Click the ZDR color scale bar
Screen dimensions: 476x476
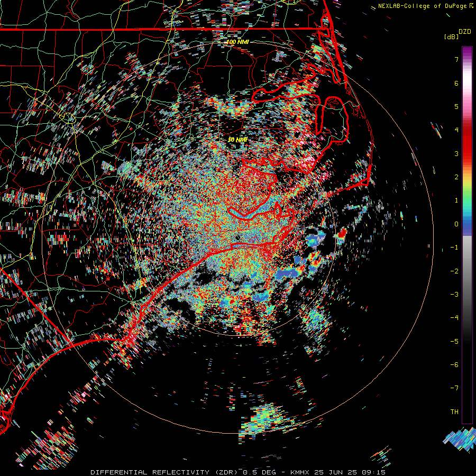(x=467, y=235)
